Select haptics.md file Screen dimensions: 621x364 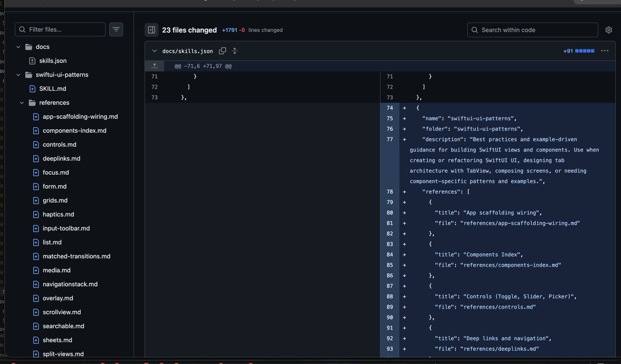58,214
